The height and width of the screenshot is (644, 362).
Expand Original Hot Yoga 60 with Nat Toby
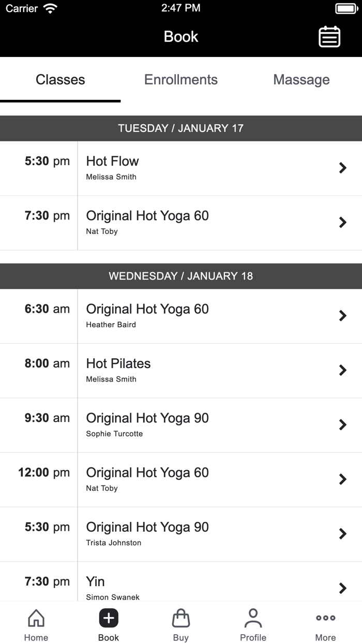pos(343,222)
